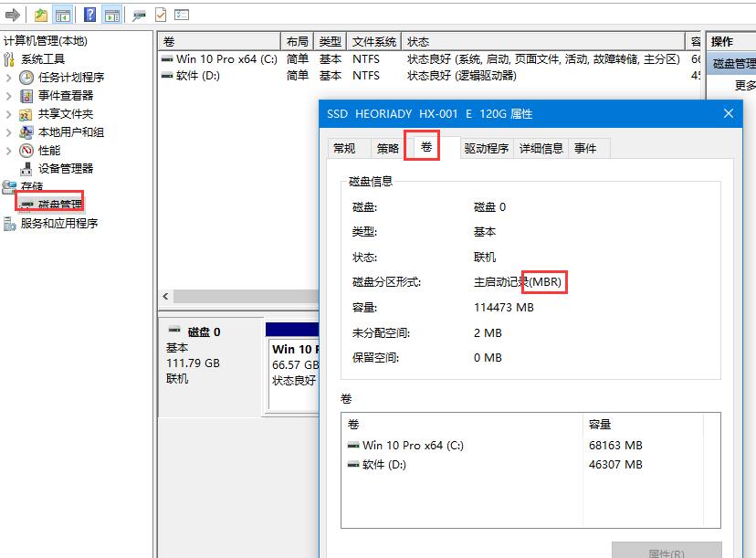Expand the 性能 tree node
756x558 pixels.
(x=9, y=151)
